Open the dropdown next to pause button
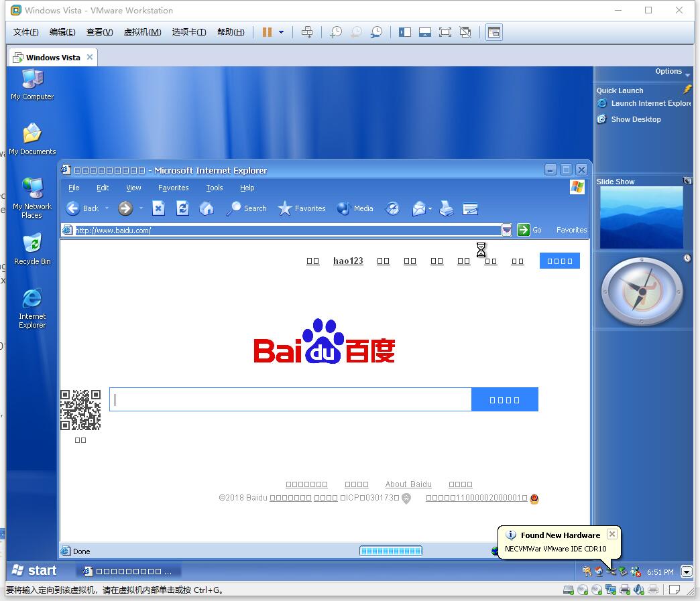Screen dimensions: 700x601 coord(281,32)
